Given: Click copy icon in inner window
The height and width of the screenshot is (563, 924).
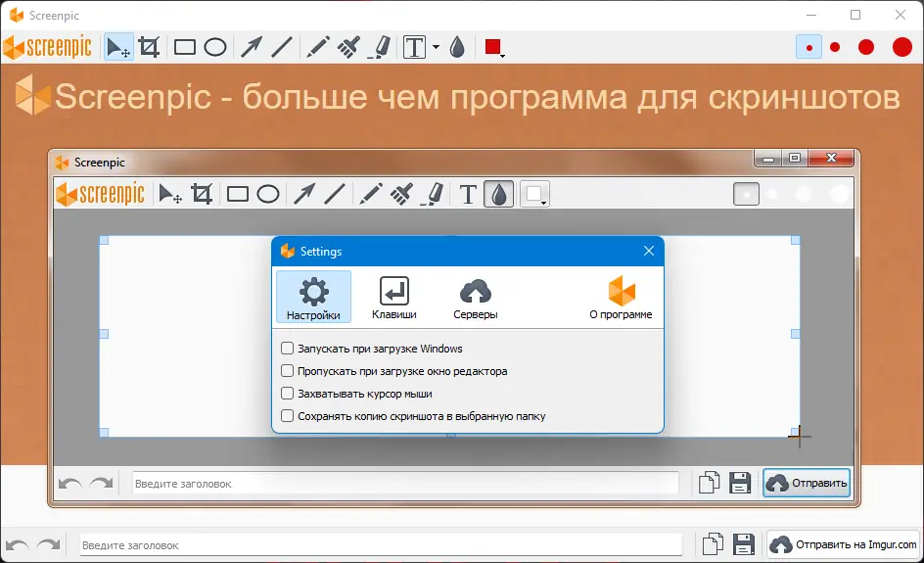Looking at the screenshot, I should click(710, 483).
